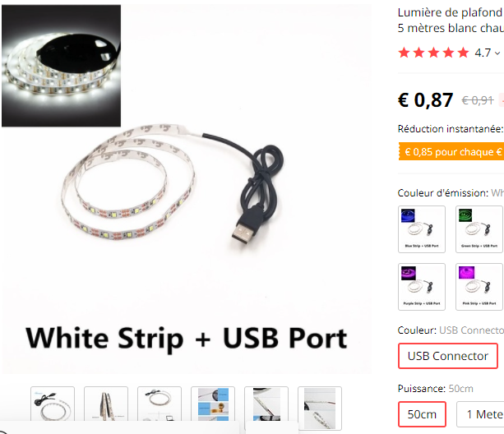Screen dimensions: 504x434
Task: Click the € 0,87 current price
Action: point(425,100)
